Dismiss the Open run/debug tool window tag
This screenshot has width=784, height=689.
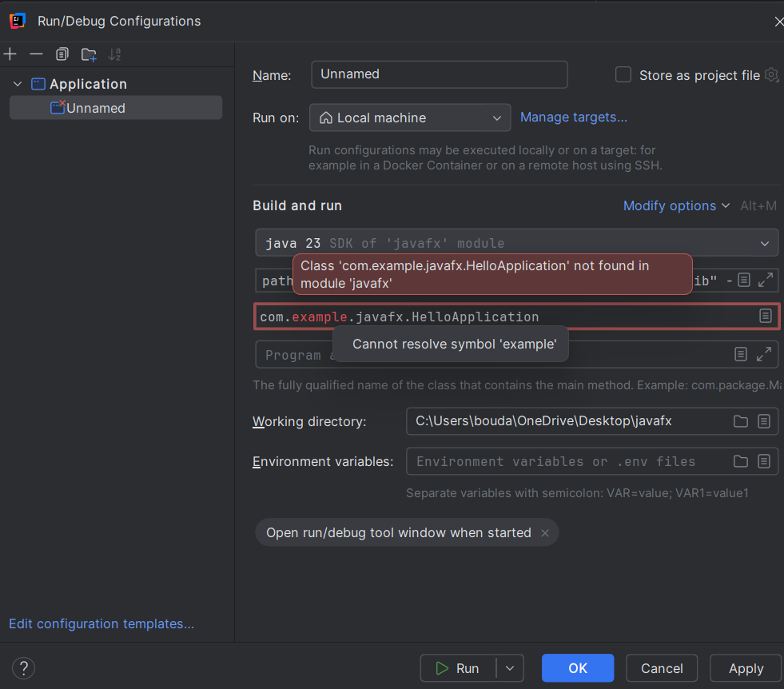pyautogui.click(x=544, y=532)
